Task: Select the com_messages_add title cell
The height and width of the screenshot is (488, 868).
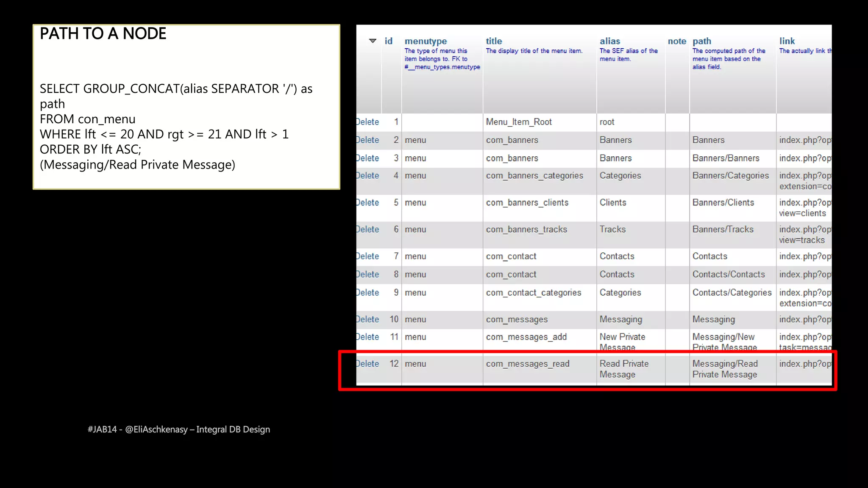Action: coord(540,340)
